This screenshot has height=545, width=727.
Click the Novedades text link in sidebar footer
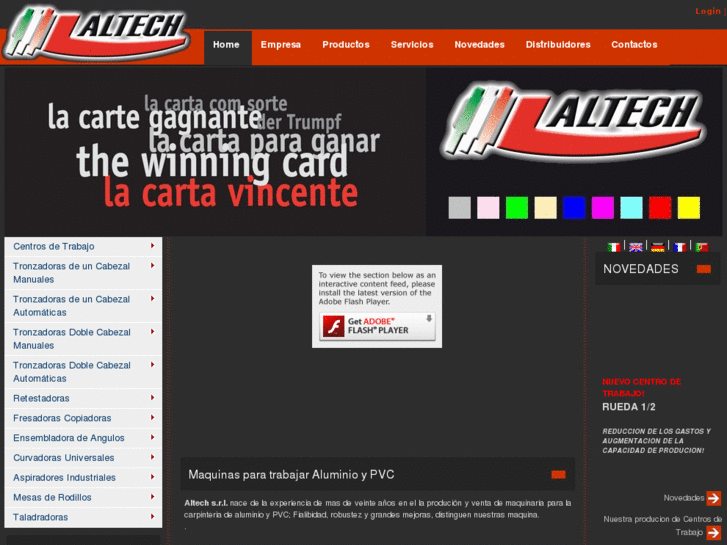coord(684,498)
